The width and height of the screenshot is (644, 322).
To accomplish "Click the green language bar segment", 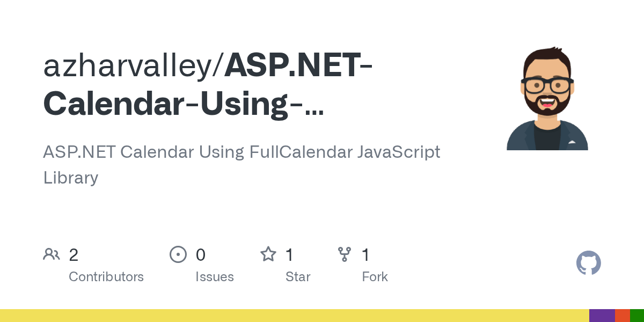I will coord(637,316).
